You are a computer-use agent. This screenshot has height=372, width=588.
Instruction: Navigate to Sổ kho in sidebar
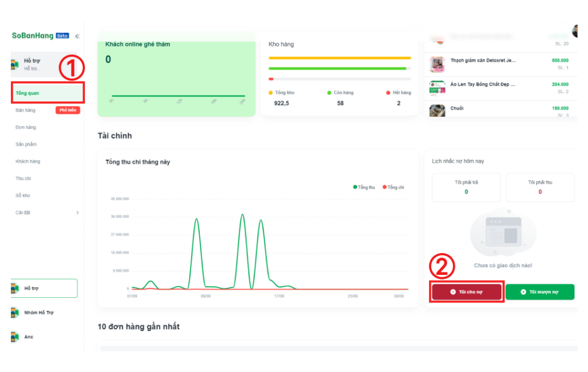click(23, 195)
